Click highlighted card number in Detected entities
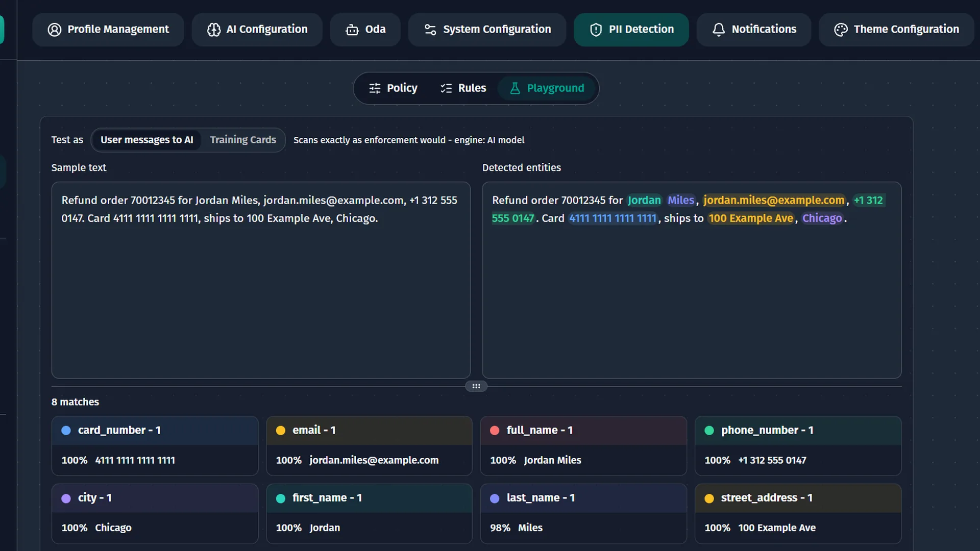The width and height of the screenshot is (980, 551). pyautogui.click(x=612, y=218)
